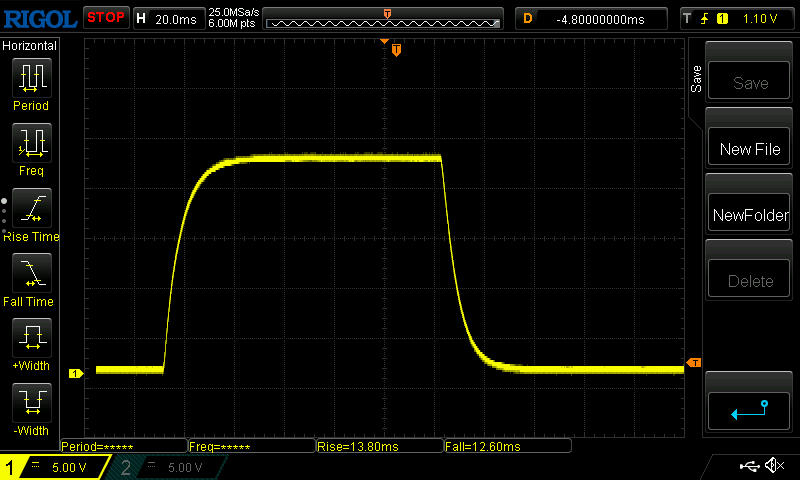Image resolution: width=800 pixels, height=480 pixels.
Task: Select the Period measurement icon
Action: coord(32,78)
